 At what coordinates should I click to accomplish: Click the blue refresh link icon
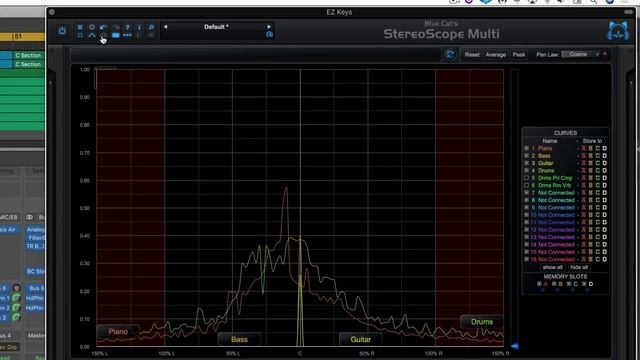point(450,55)
